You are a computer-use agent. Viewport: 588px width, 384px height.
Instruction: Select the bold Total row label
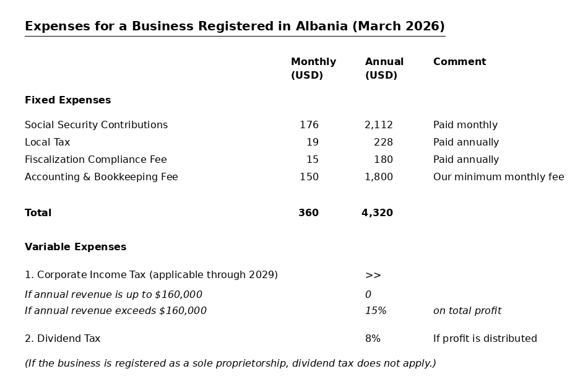tap(38, 213)
